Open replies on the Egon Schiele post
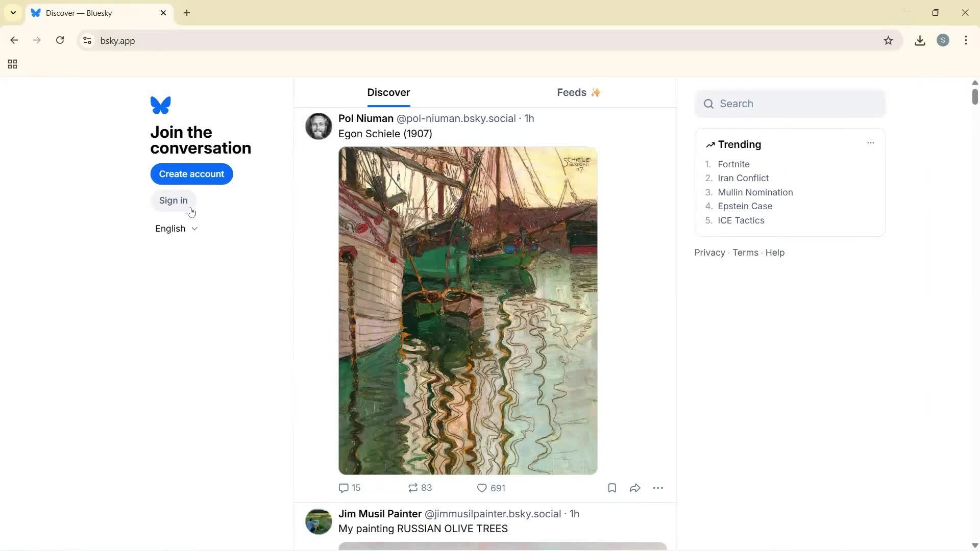The height and width of the screenshot is (551, 980). (x=344, y=488)
